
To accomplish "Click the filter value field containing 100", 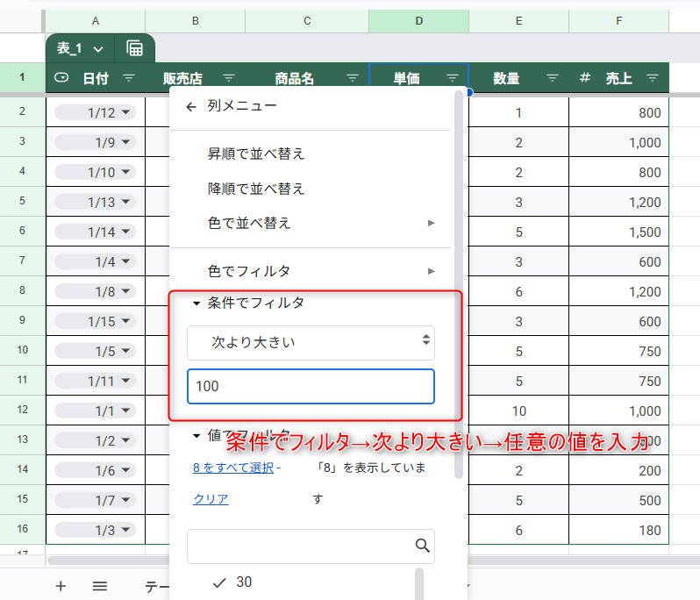I will pyautogui.click(x=311, y=386).
